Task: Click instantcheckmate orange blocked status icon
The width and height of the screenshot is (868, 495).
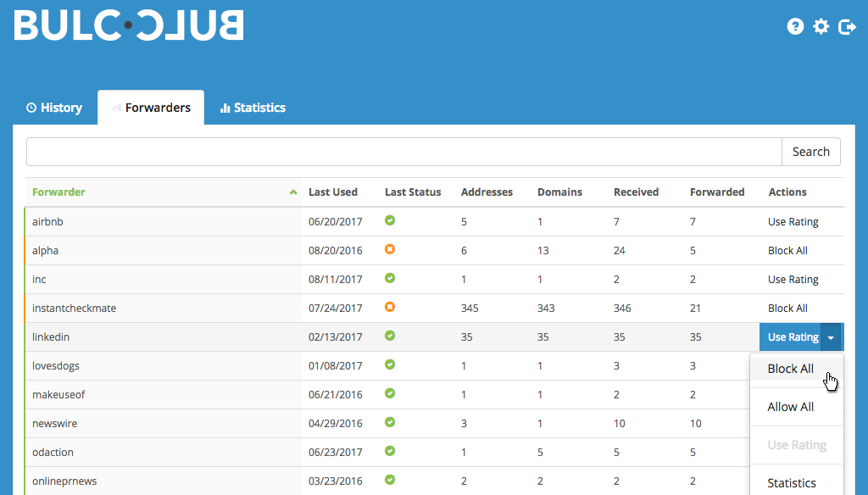Action: coord(390,307)
